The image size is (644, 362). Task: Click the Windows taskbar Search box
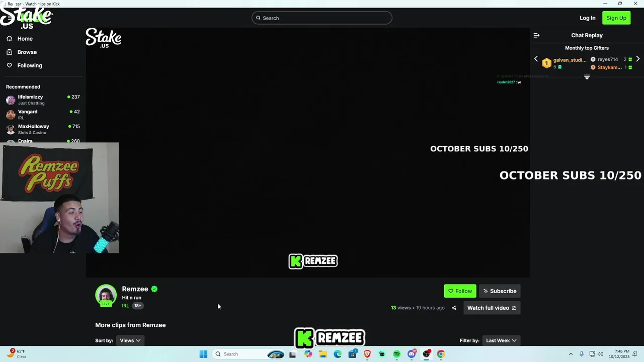point(249,354)
